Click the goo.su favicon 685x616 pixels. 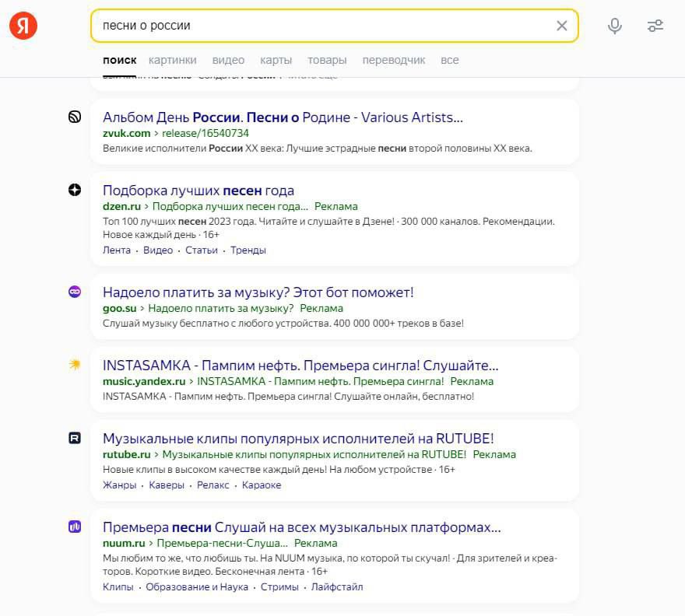pyautogui.click(x=75, y=292)
